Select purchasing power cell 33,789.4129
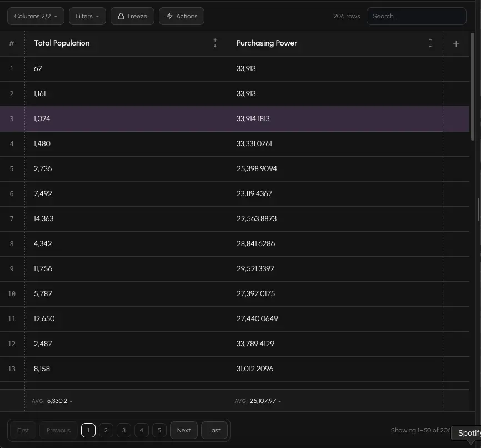The image size is (481, 448). (x=255, y=344)
